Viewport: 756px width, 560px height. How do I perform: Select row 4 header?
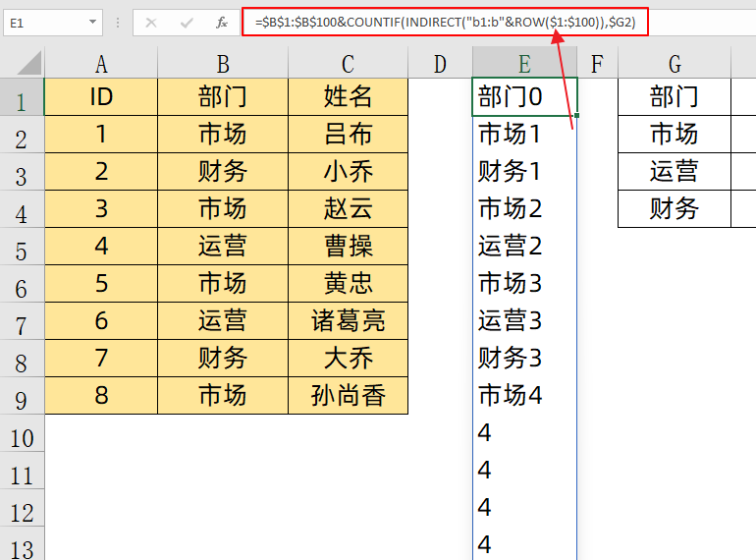(22, 209)
